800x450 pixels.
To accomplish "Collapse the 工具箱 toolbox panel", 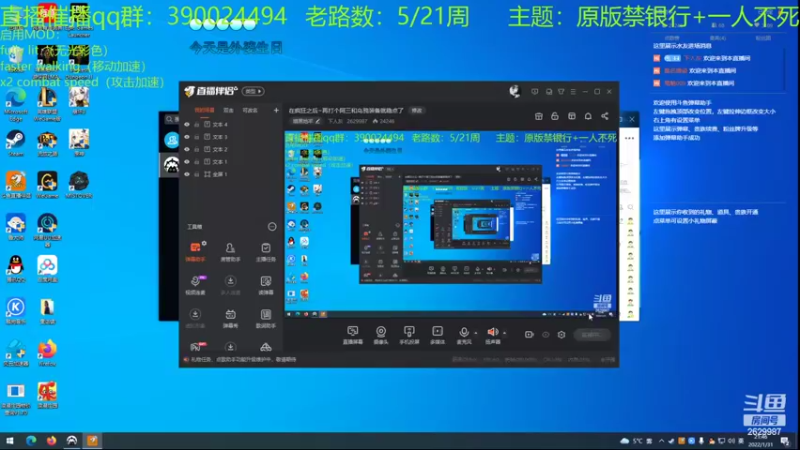I will click(x=272, y=227).
